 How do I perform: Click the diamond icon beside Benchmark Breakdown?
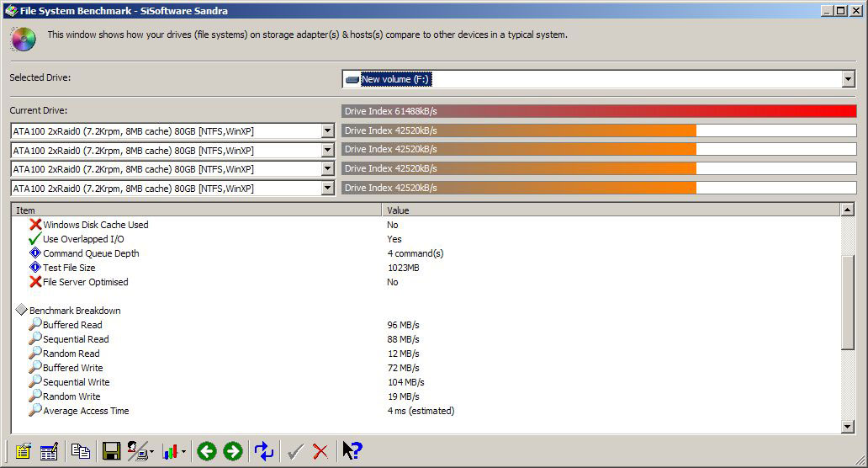22,310
